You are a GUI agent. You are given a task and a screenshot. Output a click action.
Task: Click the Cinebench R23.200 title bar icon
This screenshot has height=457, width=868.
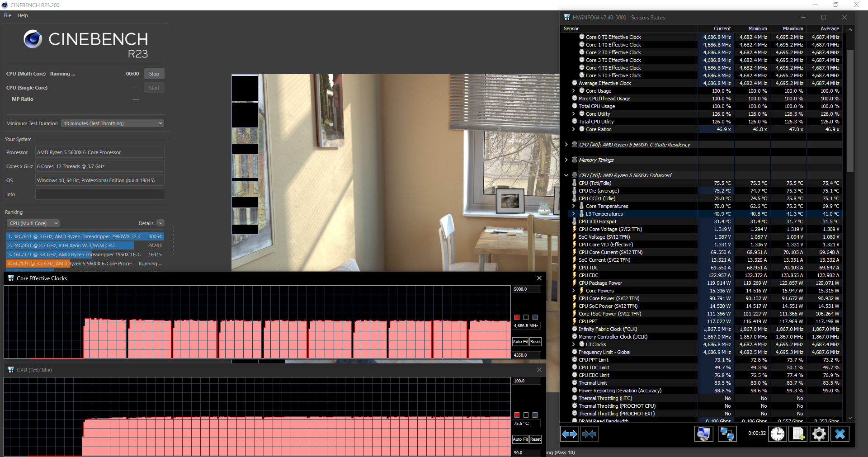coord(5,5)
